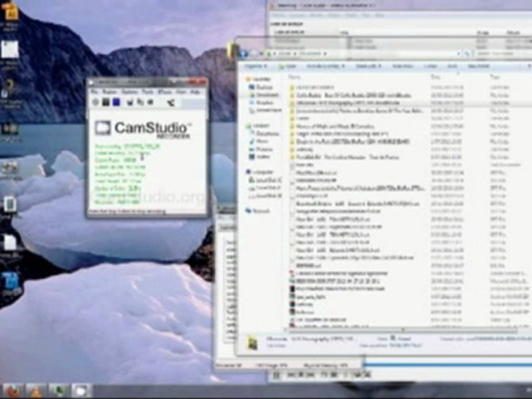Viewport: 532px width, 399px height.
Task: Open the green taskbar application icon
Action: coord(58,391)
